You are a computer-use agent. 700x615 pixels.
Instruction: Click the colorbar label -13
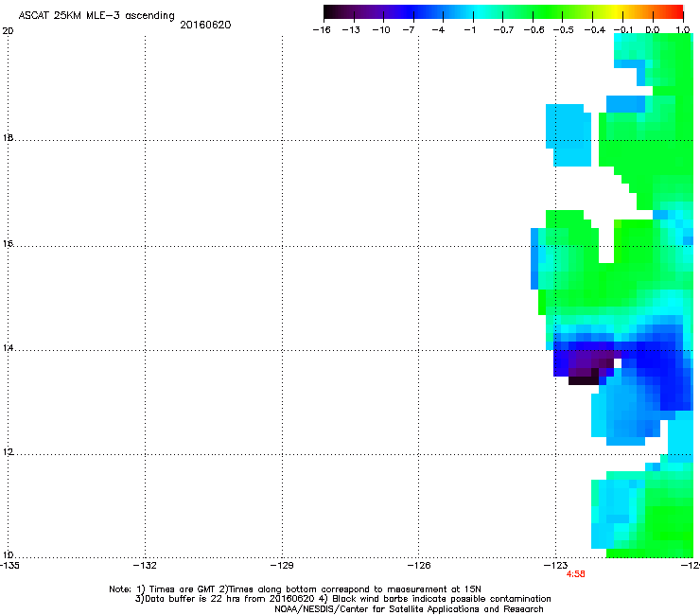[351, 30]
